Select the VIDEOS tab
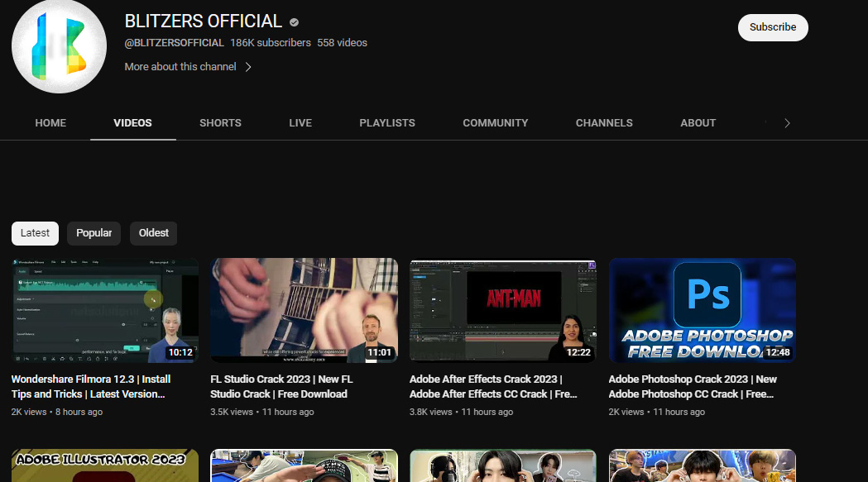Screen dimensions: 868x482 pyautogui.click(x=133, y=123)
